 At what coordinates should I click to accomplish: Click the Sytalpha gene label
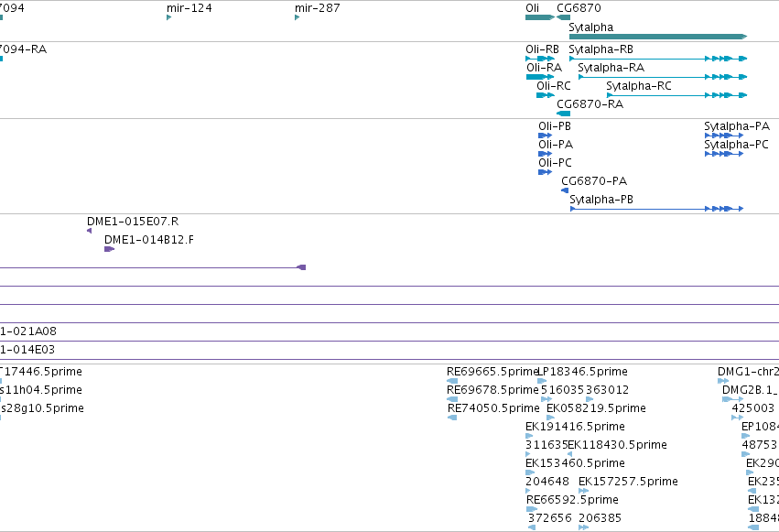(x=591, y=27)
